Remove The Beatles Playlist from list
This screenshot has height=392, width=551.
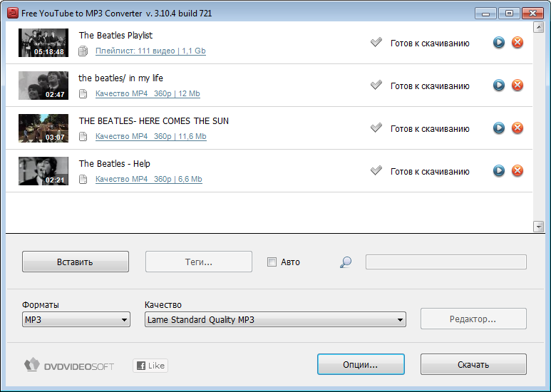[517, 43]
